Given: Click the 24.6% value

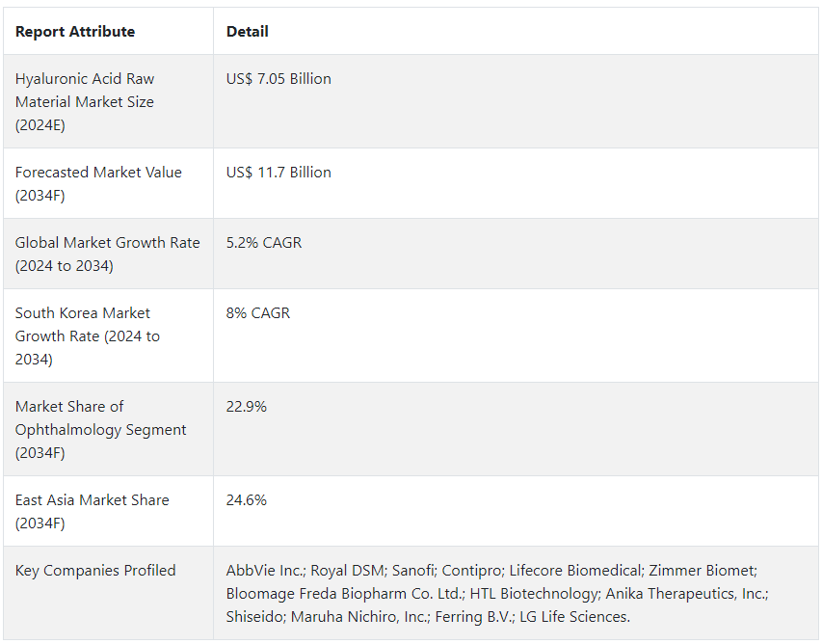Looking at the screenshot, I should point(247,500).
